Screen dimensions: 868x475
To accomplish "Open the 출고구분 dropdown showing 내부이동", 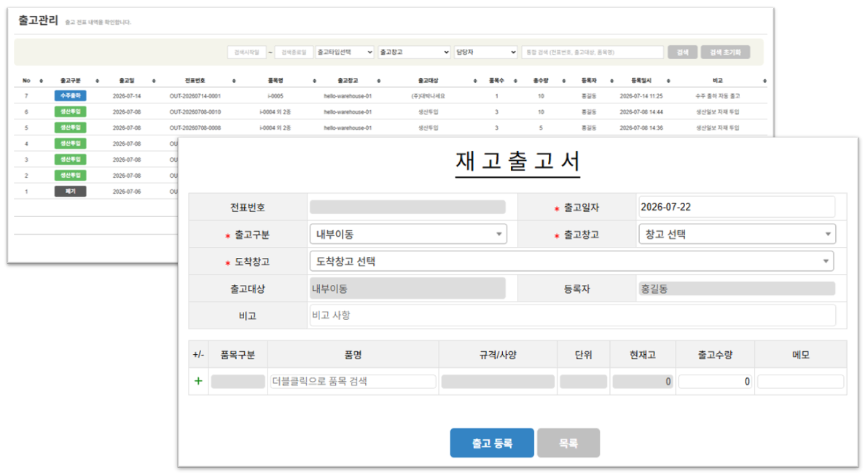I will 408,234.
